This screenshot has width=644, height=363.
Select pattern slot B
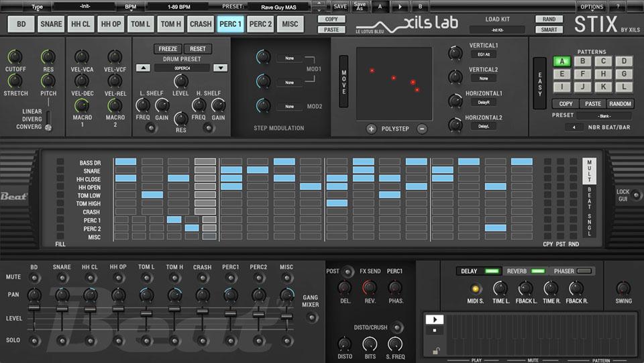pyautogui.click(x=582, y=62)
